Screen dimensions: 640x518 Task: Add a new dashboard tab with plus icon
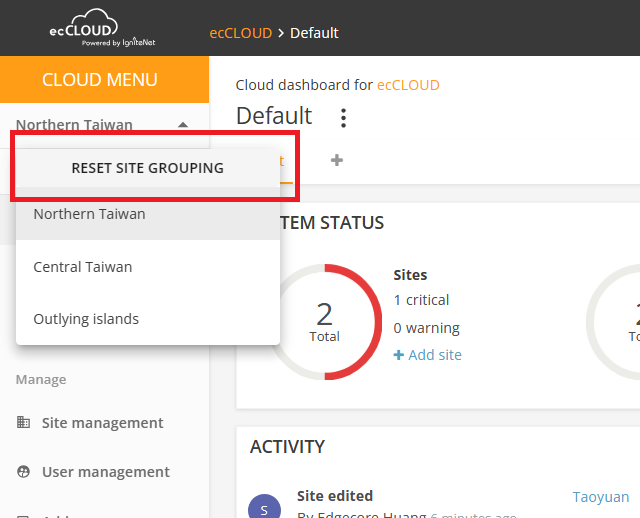pyautogui.click(x=337, y=160)
